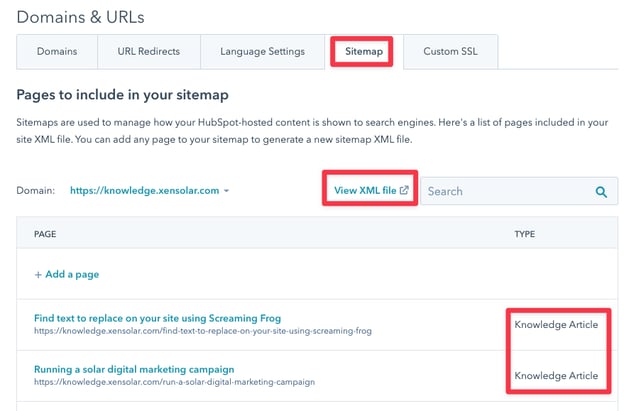The width and height of the screenshot is (624, 411).
Task: Open Running a solar digital marketing campaign
Action: coord(133,368)
